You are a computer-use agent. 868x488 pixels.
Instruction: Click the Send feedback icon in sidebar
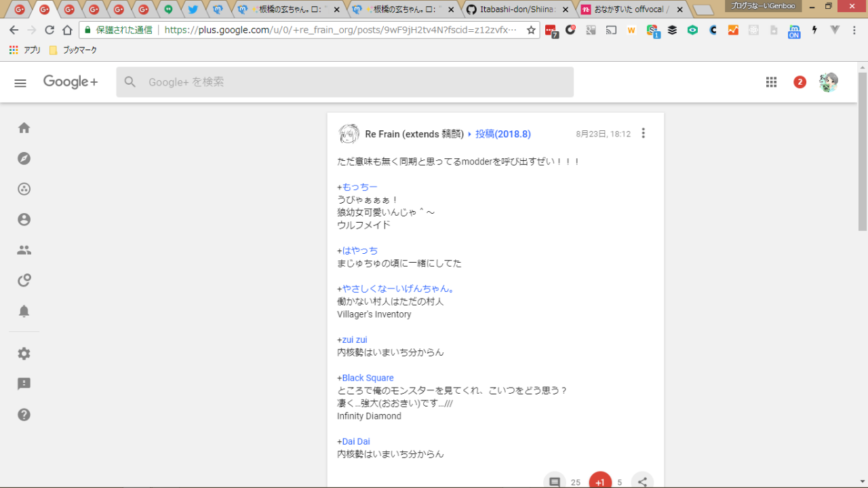pos(24,384)
